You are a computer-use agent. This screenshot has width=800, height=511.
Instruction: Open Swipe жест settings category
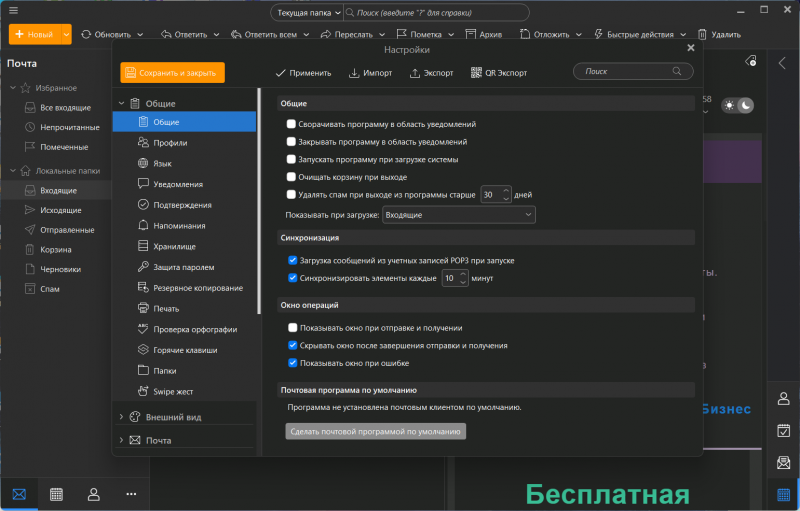184,392
